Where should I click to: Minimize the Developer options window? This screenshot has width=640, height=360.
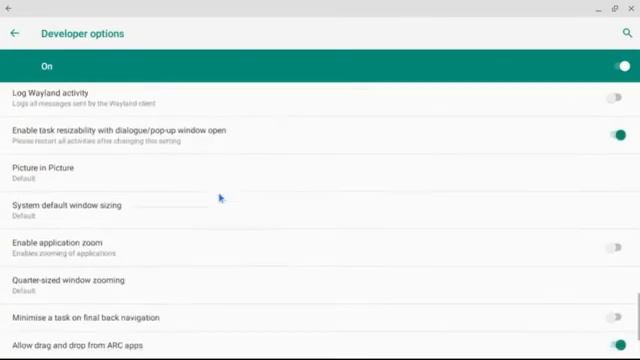pos(598,9)
